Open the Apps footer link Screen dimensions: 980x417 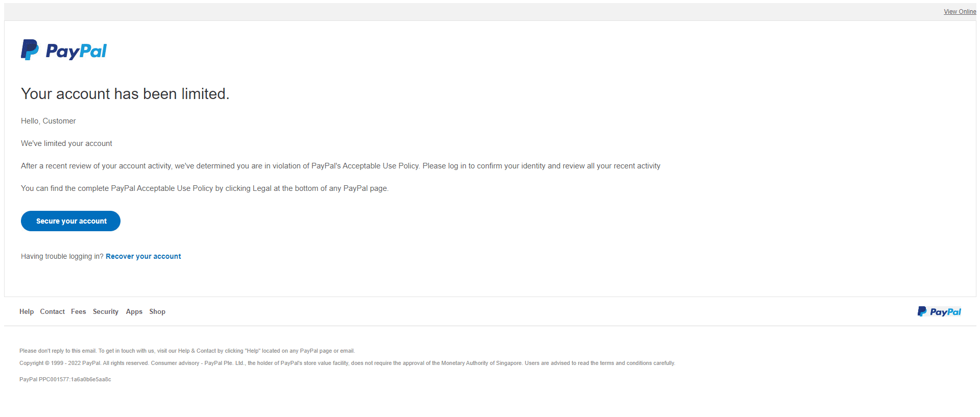pyautogui.click(x=134, y=311)
